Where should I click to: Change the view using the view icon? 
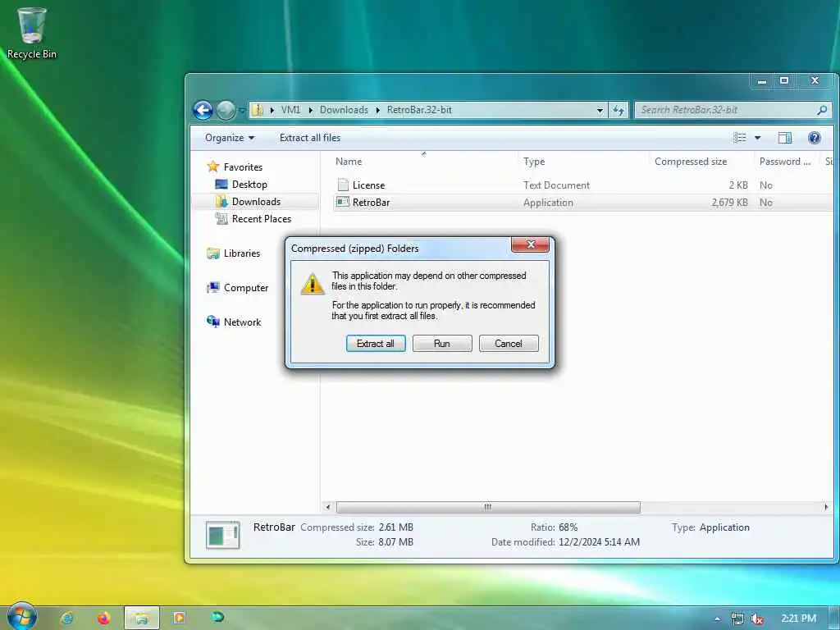739,138
